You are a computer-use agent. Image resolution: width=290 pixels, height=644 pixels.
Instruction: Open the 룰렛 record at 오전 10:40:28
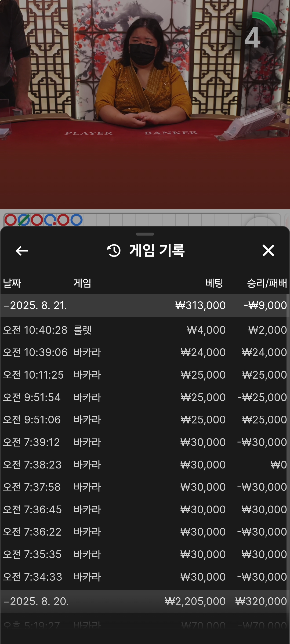point(145,330)
